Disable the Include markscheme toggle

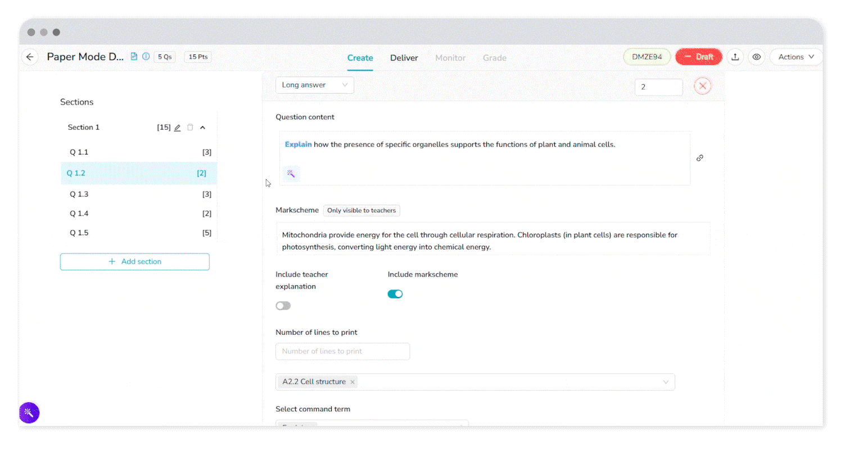395,294
